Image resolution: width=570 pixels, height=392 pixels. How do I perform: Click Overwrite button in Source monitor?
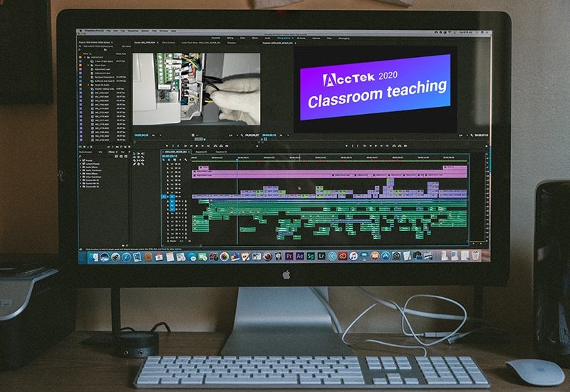[221, 146]
